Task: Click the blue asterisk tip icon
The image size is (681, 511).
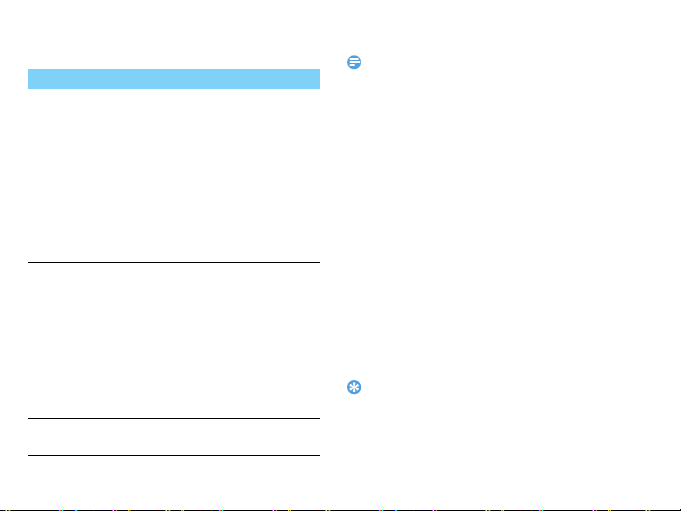Action: click(x=354, y=387)
